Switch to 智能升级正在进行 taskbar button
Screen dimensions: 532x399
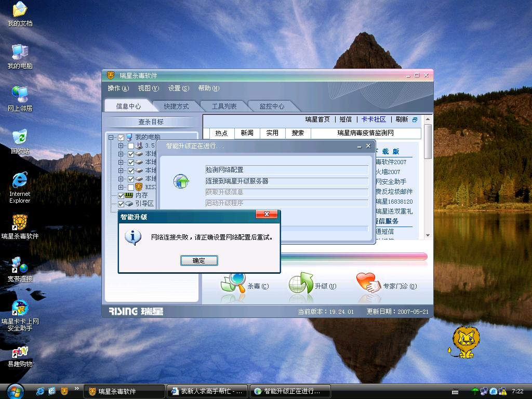(x=290, y=391)
